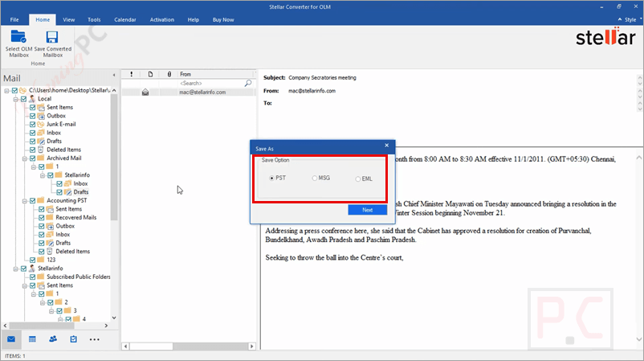Open the File menu

pyautogui.click(x=14, y=20)
